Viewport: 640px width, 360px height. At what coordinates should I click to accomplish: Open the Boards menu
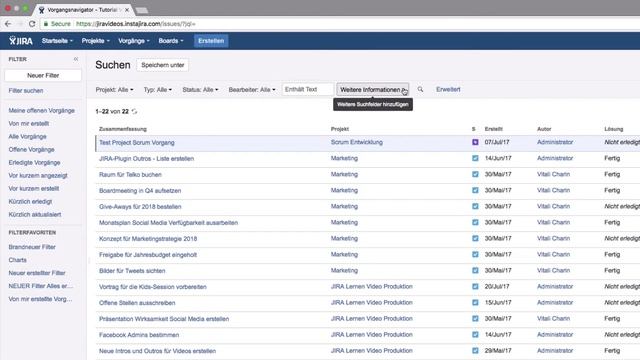[x=171, y=41]
